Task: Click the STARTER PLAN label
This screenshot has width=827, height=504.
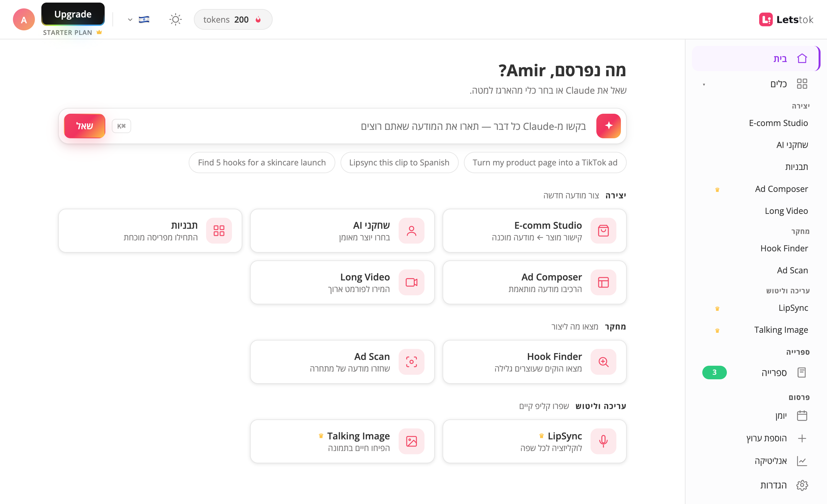Action: tap(68, 33)
